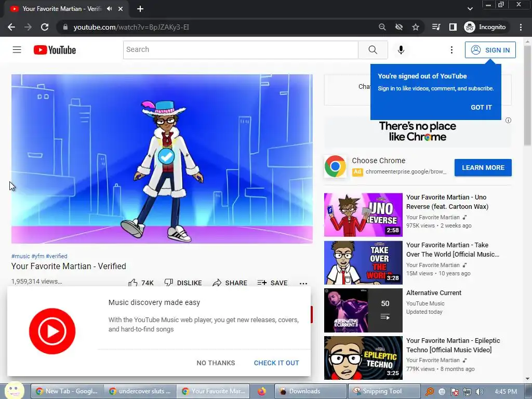Open a new tab with plus icon

(140, 9)
